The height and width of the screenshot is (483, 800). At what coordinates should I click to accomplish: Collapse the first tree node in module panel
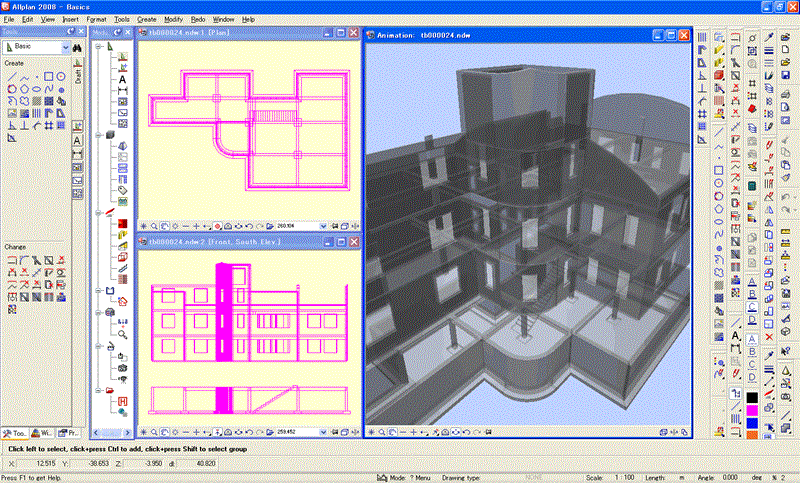[98, 46]
